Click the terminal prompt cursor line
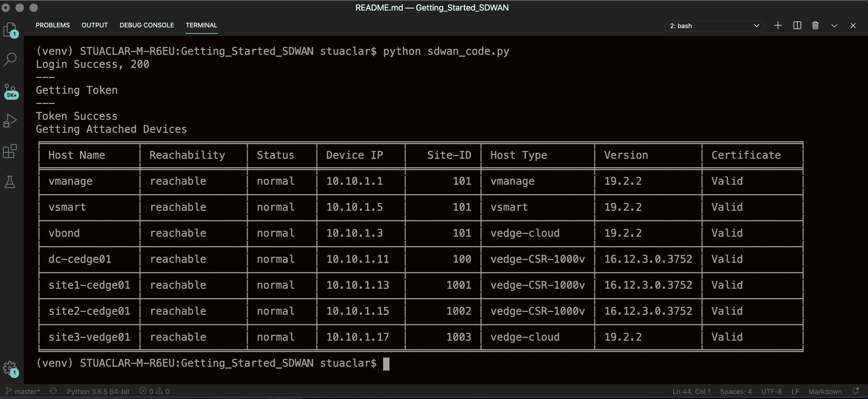868x399 pixels. coord(386,364)
